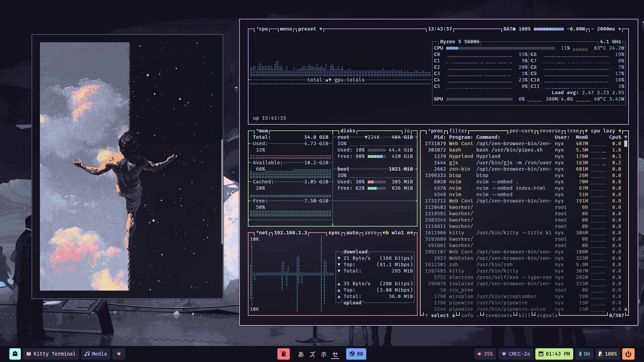Open the volume 35% indicator

[x=485, y=354]
